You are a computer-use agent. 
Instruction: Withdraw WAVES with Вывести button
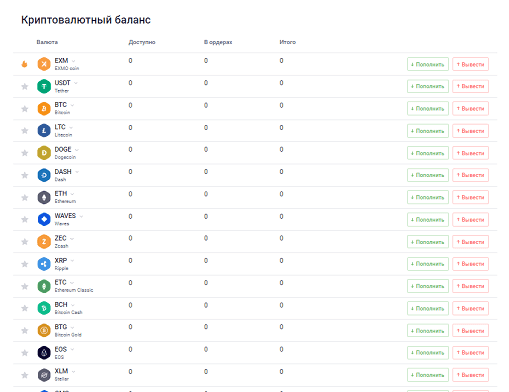tap(470, 220)
